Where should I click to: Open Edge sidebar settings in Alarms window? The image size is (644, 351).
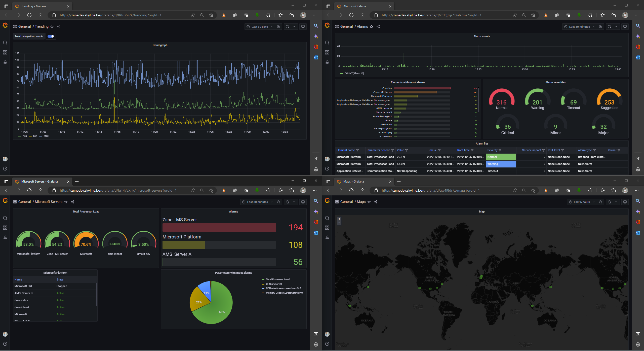click(x=638, y=169)
